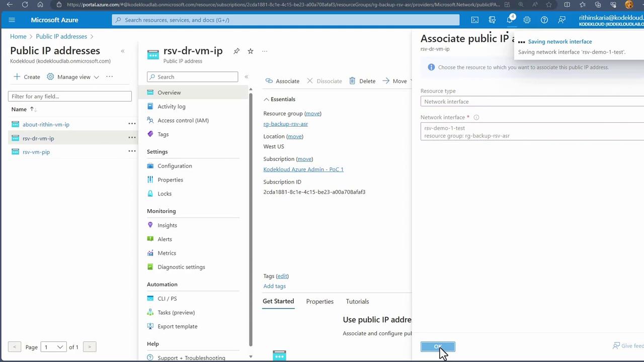Open the page number dropdown
Screen dimensions: 644x362
coord(53,347)
